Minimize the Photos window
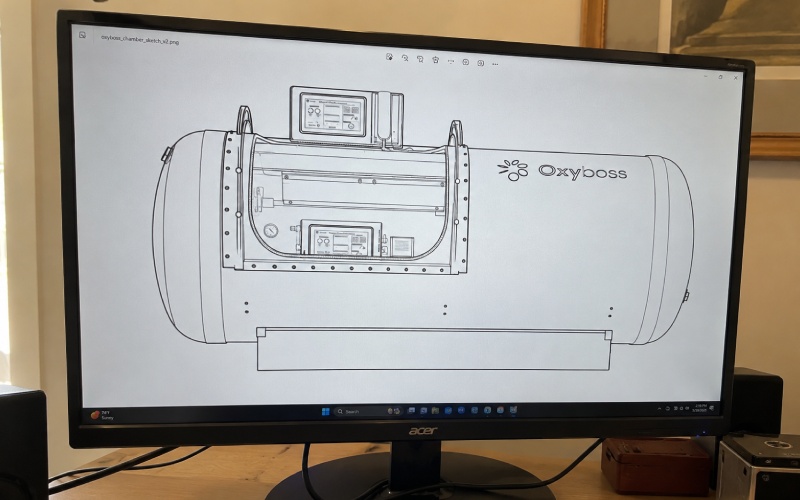The height and width of the screenshot is (500, 800). pyautogui.click(x=706, y=76)
